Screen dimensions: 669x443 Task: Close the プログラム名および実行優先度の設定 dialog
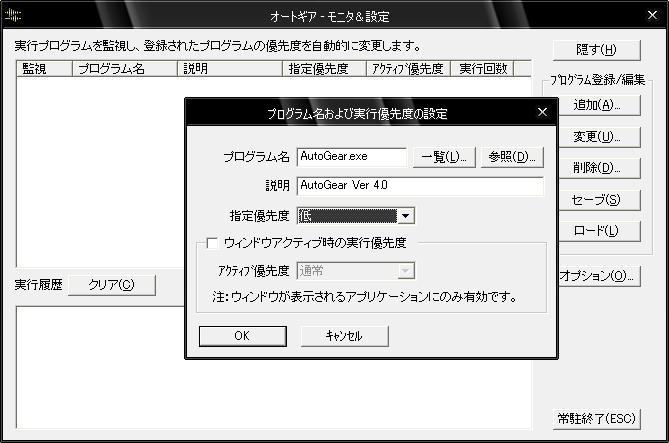542,112
